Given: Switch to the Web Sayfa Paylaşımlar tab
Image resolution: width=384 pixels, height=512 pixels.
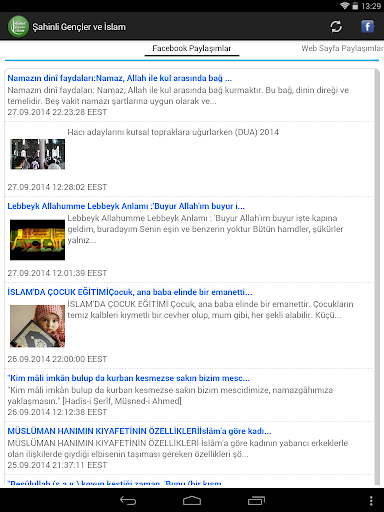Looking at the screenshot, I should coord(342,48).
